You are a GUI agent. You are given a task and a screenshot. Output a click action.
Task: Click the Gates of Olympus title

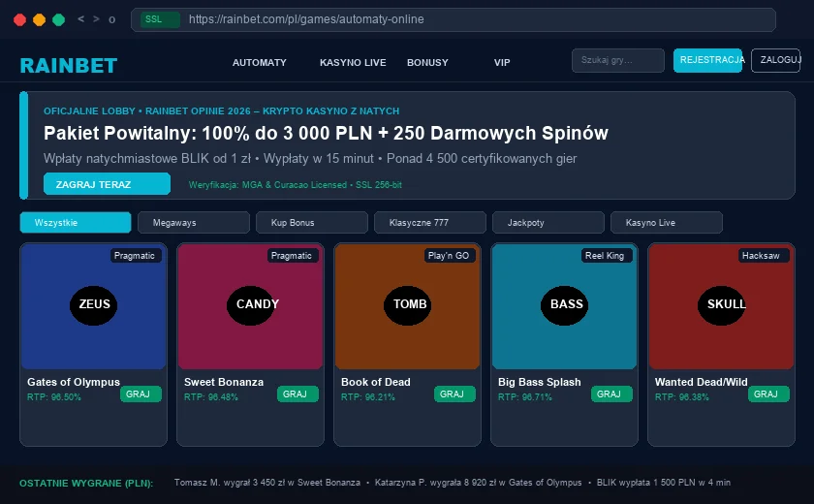pyautogui.click(x=74, y=382)
